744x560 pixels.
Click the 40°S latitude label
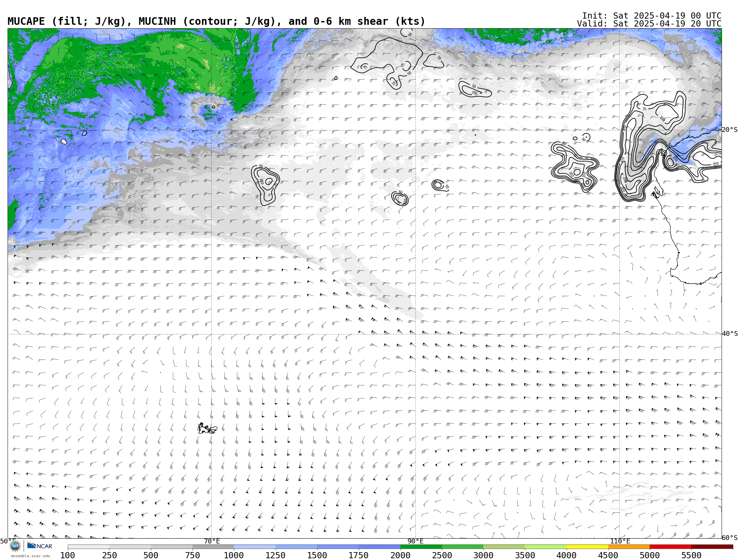730,334
